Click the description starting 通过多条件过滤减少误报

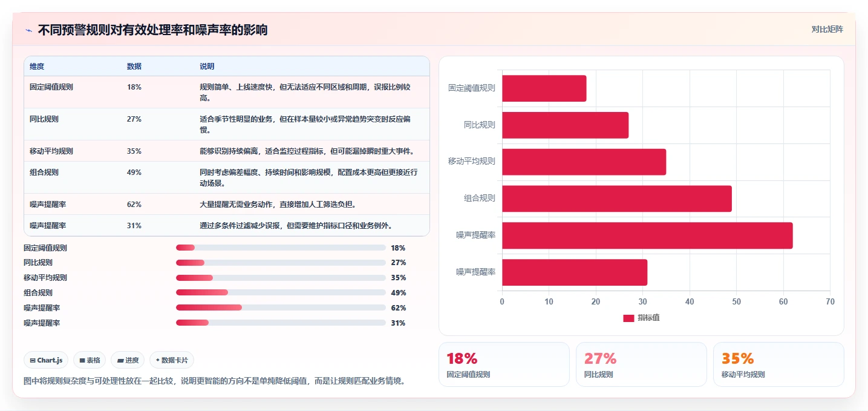tap(297, 226)
